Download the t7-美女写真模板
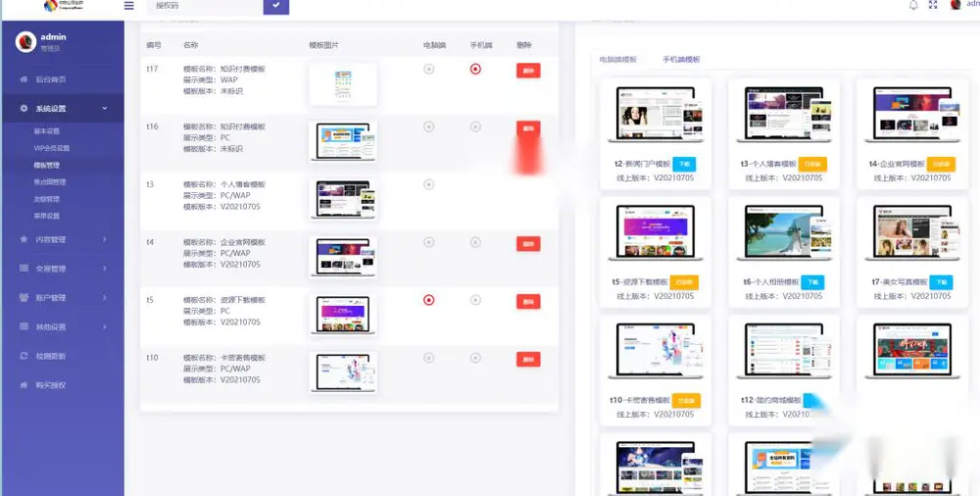Viewport: 980px width, 496px height. [941, 282]
